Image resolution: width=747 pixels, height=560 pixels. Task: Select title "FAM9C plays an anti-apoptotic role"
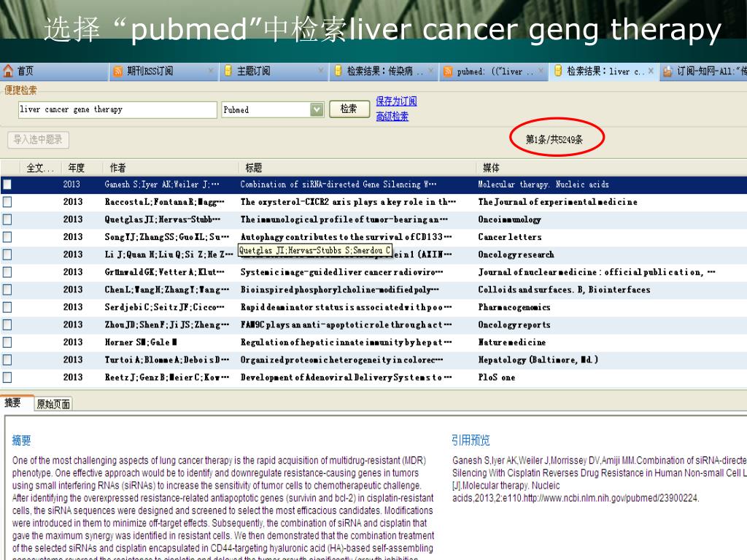coord(347,324)
